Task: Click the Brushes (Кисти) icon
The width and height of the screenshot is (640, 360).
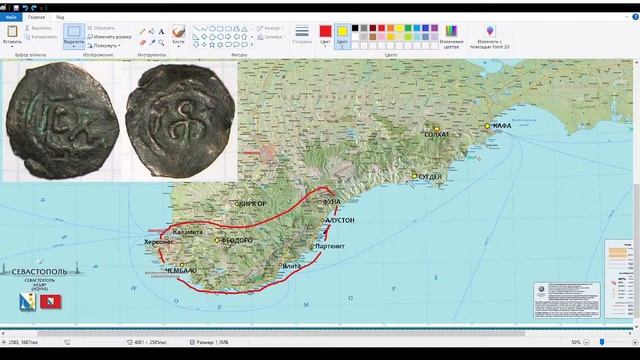Action: [178, 31]
